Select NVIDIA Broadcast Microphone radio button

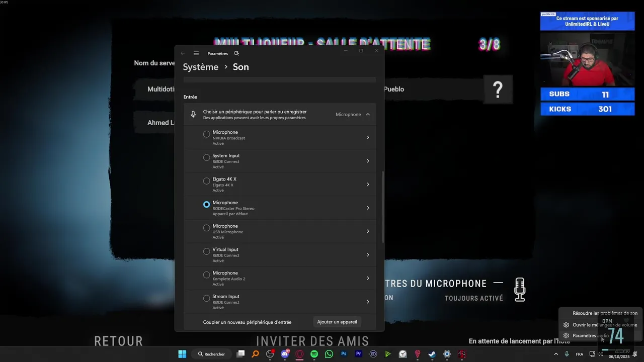click(206, 134)
